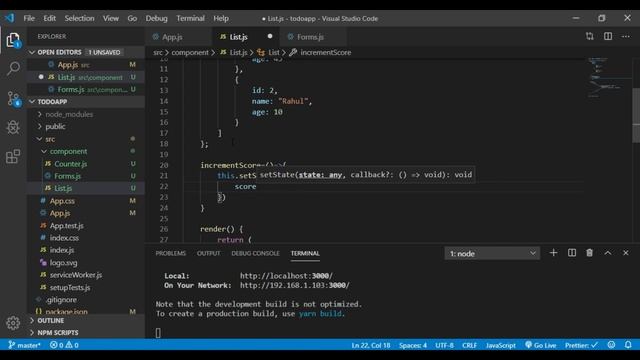
Task: Open the Explorer view in activity bar
Action: pos(13,40)
